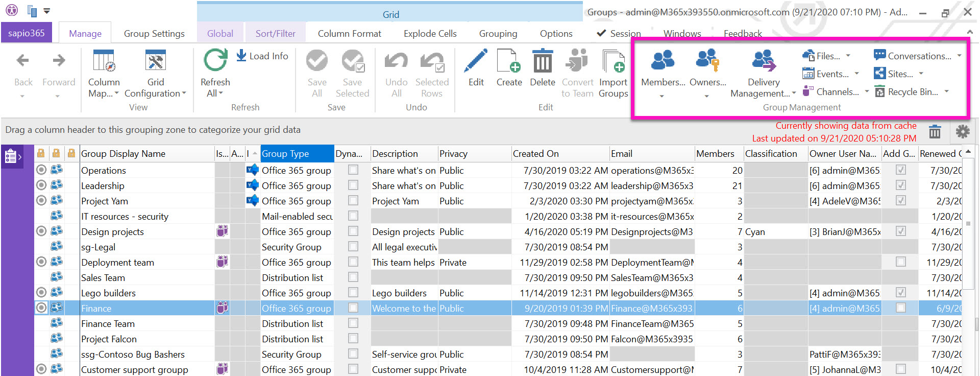This screenshot has height=376, width=980.
Task: Click the Conversations icon
Action: [879, 55]
